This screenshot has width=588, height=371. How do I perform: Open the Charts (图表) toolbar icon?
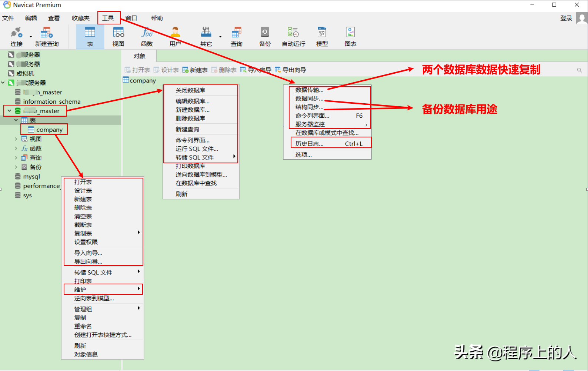coord(350,36)
